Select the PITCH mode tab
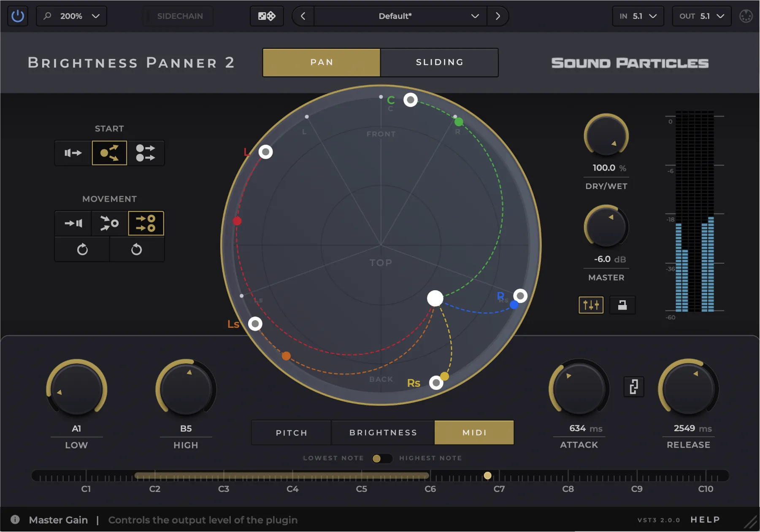 (x=292, y=432)
